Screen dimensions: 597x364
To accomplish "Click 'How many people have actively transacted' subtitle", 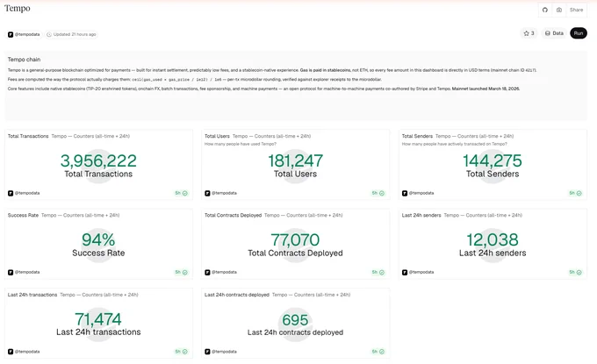I will tap(454, 144).
